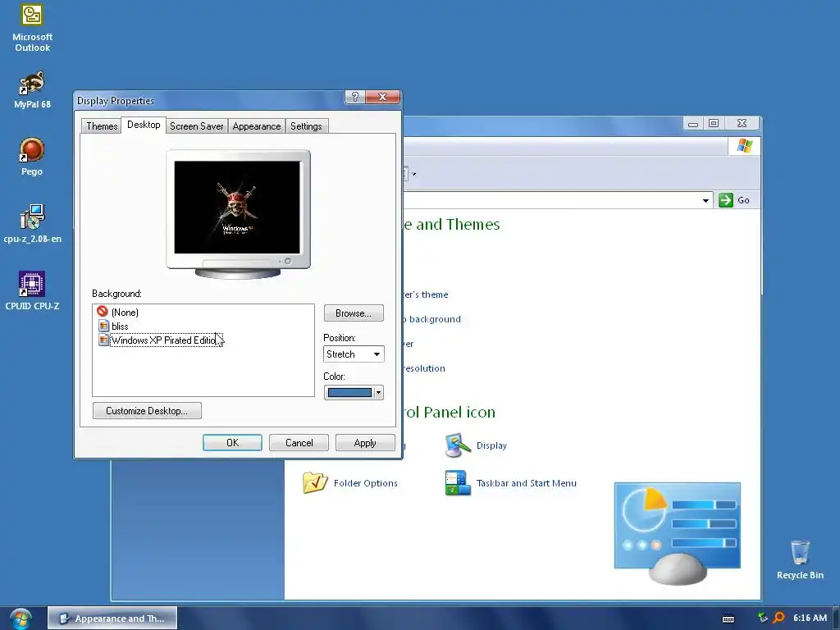This screenshot has width=840, height=630.
Task: Click green Go arrow icon
Action: tap(725, 200)
